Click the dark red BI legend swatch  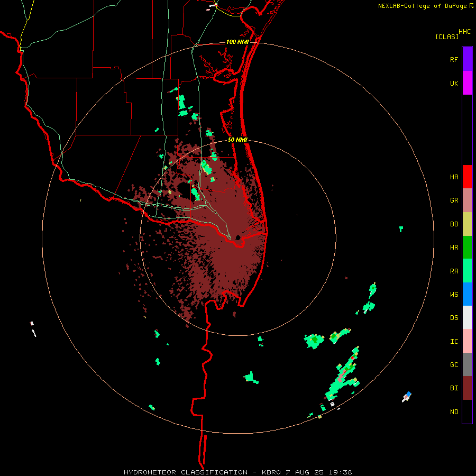pyautogui.click(x=467, y=388)
